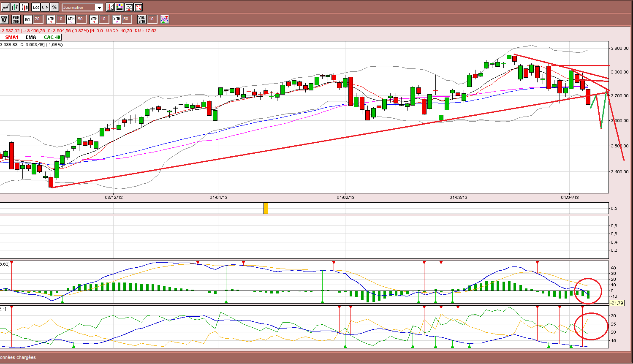633x364 pixels.
Task: Click the basket icon in second toolbar
Action: (4, 19)
